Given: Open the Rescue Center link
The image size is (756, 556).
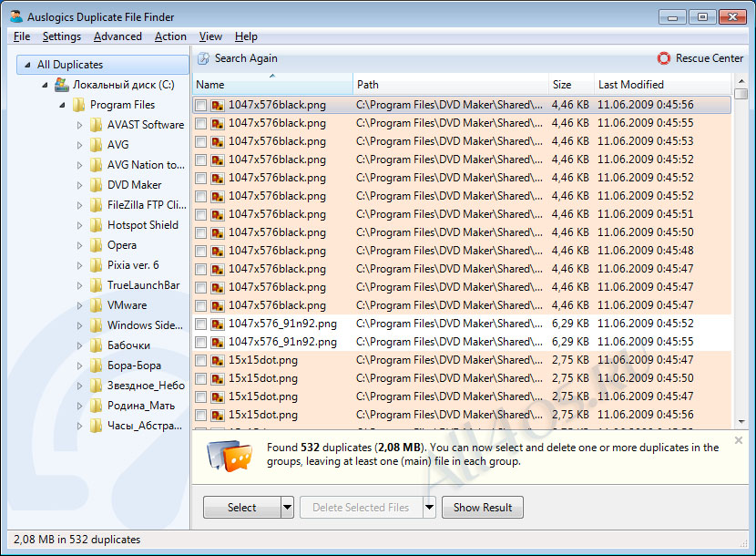Looking at the screenshot, I should click(x=710, y=58).
